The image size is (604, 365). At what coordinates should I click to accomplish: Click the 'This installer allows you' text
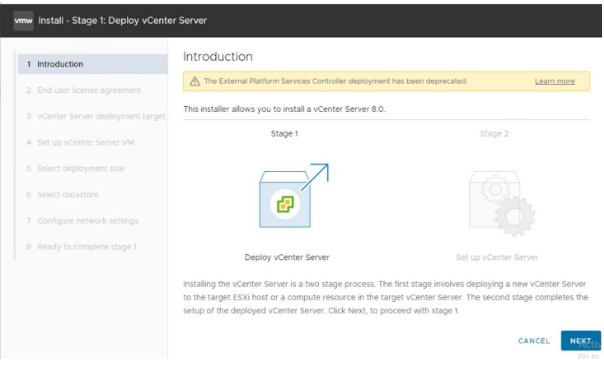284,109
